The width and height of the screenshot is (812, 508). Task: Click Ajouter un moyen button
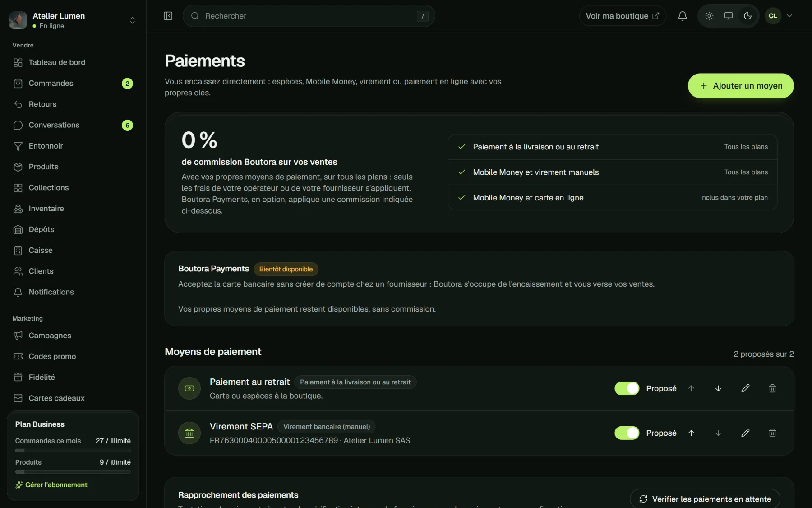[x=740, y=86]
